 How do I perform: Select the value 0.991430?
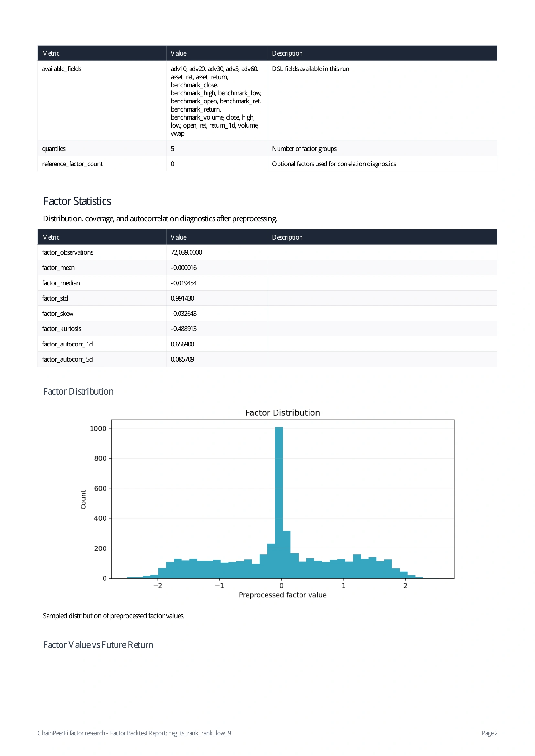182,298
